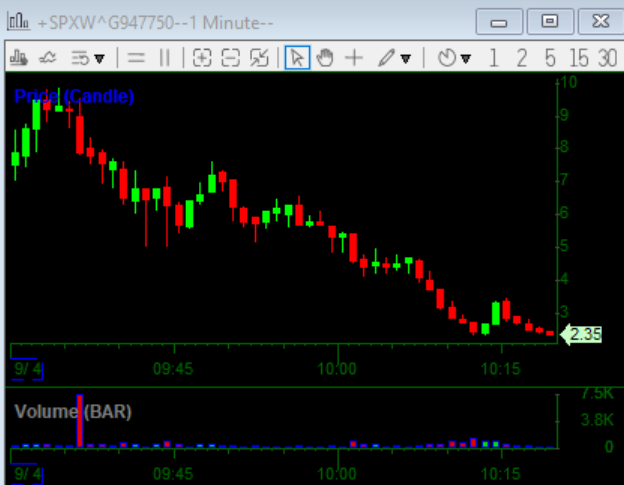This screenshot has width=624, height=485.
Task: Click the zoom in icon
Action: [x=202, y=58]
